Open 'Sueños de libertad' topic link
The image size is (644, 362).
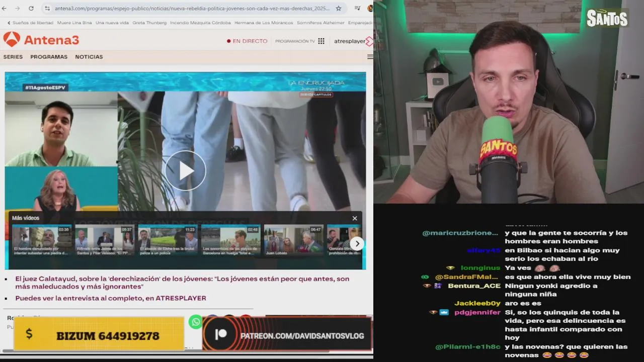click(33, 23)
